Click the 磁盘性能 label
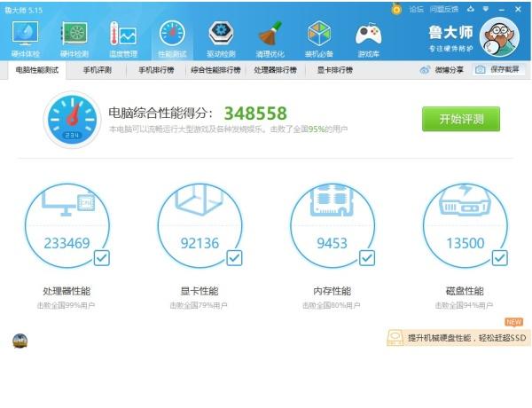Viewport: 532px width, 408px height. pos(465,291)
